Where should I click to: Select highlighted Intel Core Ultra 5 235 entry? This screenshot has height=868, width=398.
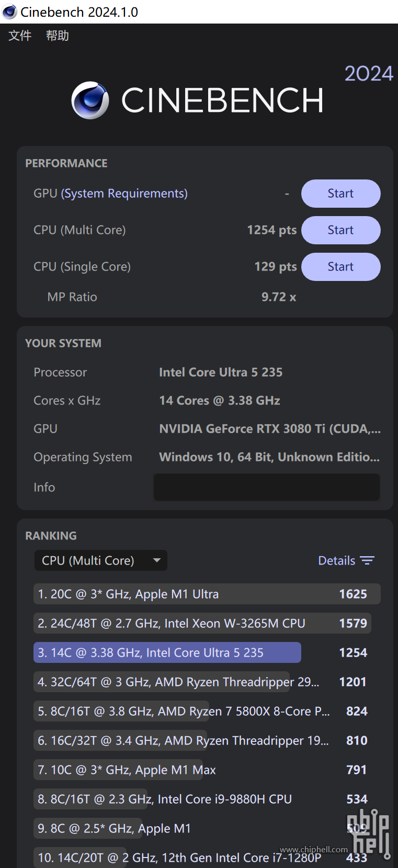[x=167, y=652]
